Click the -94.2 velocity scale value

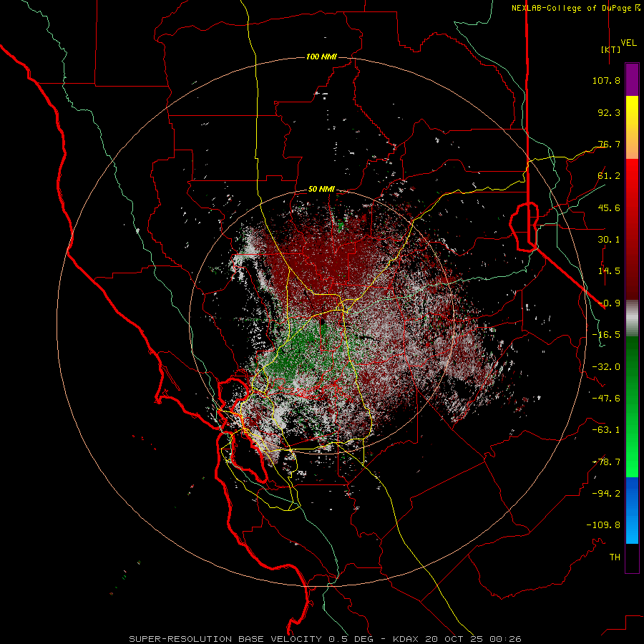606,494
